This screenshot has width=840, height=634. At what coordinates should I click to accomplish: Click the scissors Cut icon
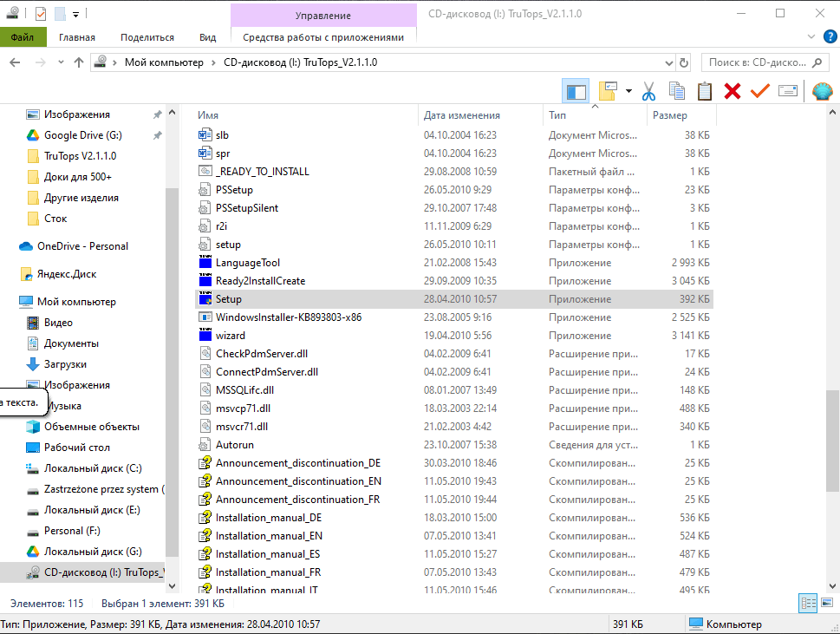click(x=648, y=91)
